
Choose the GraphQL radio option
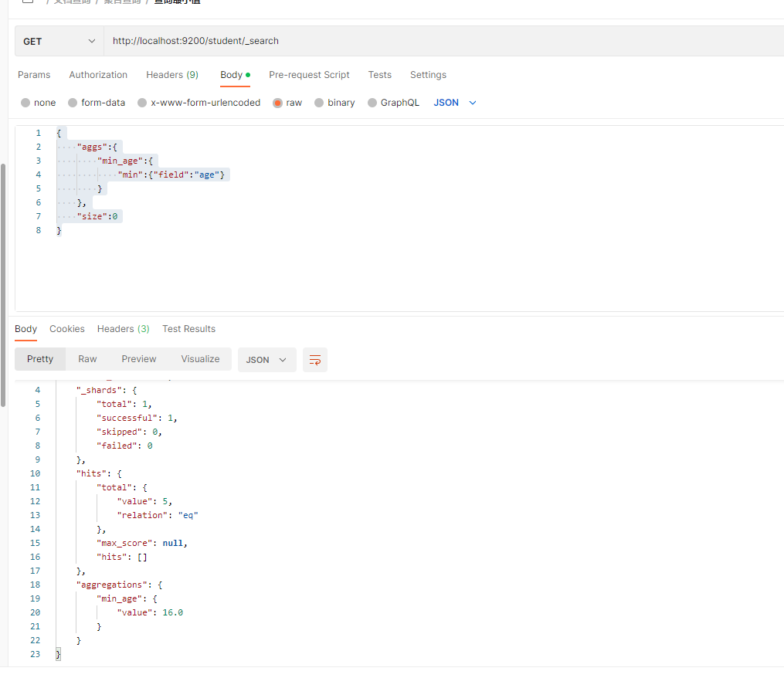[x=372, y=103]
